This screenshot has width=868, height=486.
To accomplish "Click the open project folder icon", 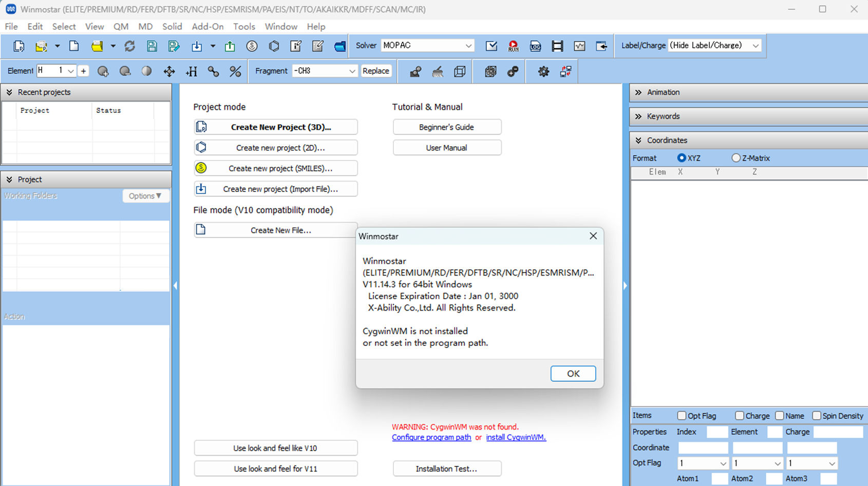I will [41, 46].
